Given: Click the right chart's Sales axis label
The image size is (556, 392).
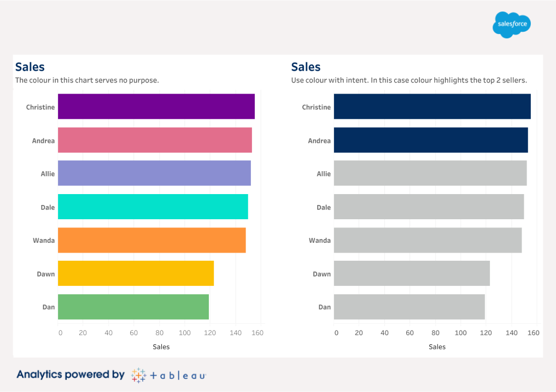Looking at the screenshot, I should (437, 347).
